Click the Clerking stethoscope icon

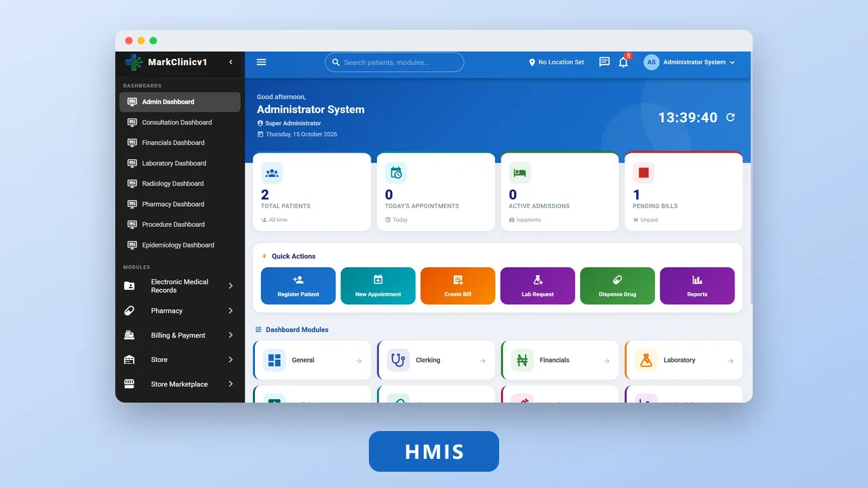(x=398, y=360)
